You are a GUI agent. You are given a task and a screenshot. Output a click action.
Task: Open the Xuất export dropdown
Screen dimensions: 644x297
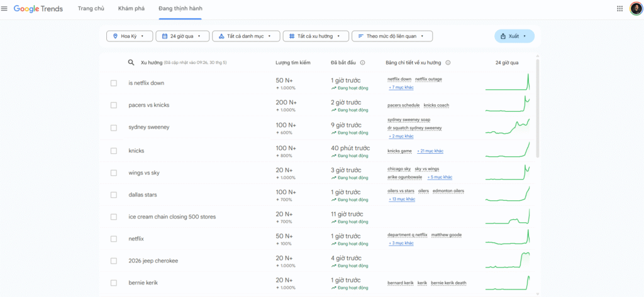[514, 36]
